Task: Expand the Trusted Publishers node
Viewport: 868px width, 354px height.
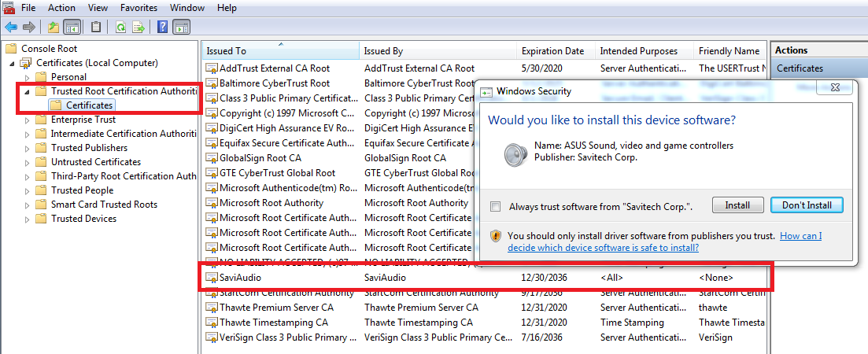Action: pyautogui.click(x=27, y=148)
